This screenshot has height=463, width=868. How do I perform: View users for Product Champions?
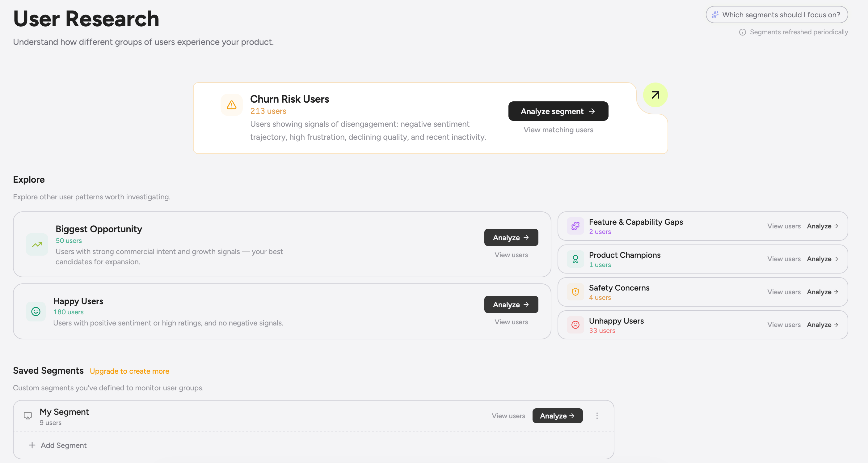click(784, 259)
